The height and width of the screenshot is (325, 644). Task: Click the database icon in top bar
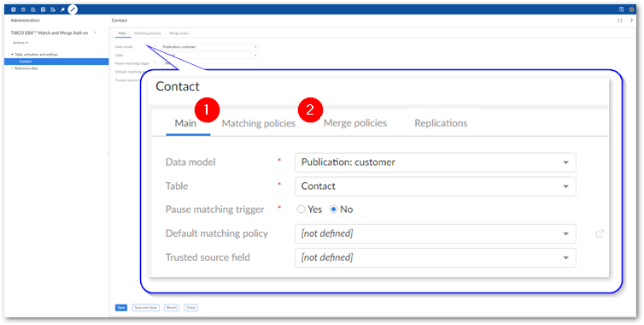click(14, 9)
